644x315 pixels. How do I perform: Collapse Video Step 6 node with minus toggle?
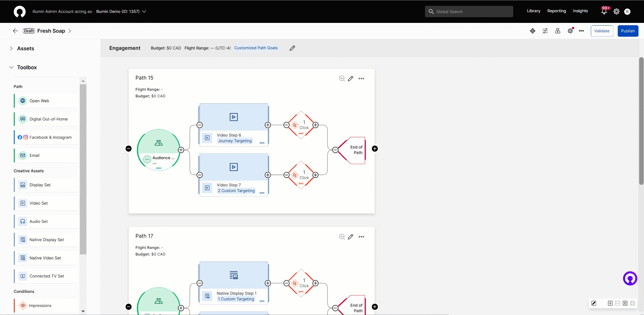(x=200, y=125)
